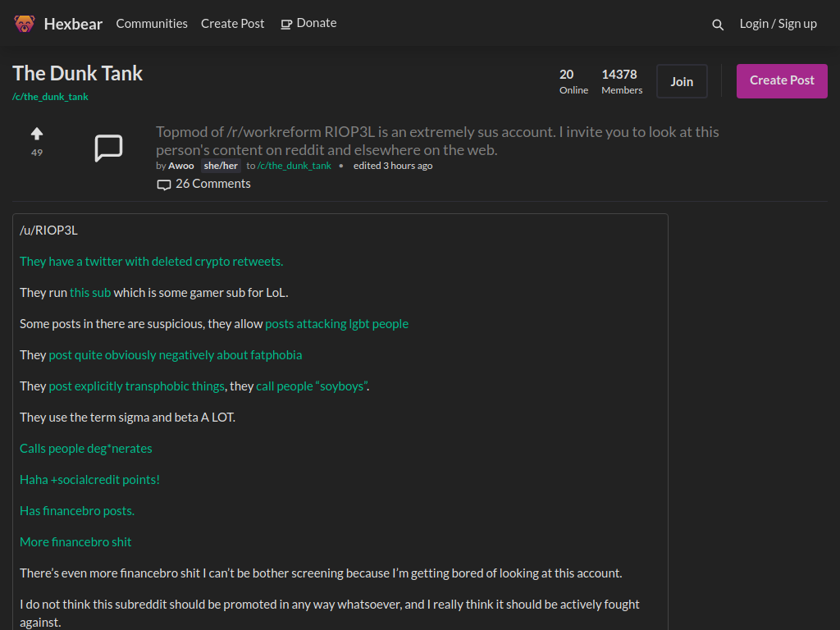Click the speech bubble post thumbnail icon
This screenshot has height=630, width=840.
pos(109,148)
